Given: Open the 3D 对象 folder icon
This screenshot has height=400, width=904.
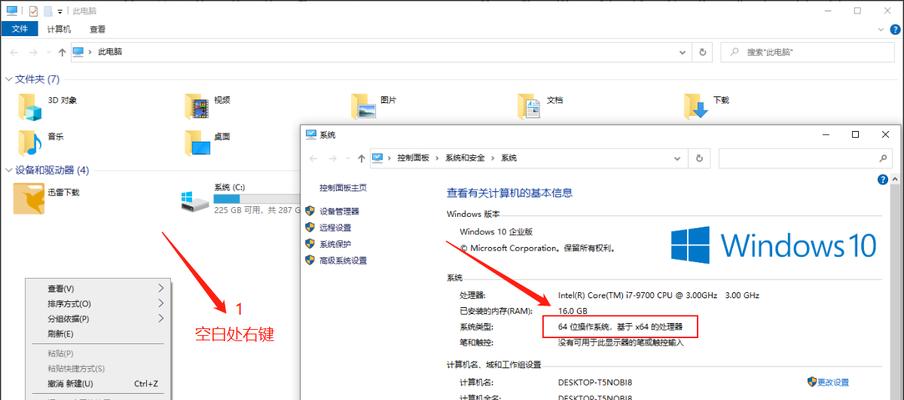Looking at the screenshot, I should 29,106.
